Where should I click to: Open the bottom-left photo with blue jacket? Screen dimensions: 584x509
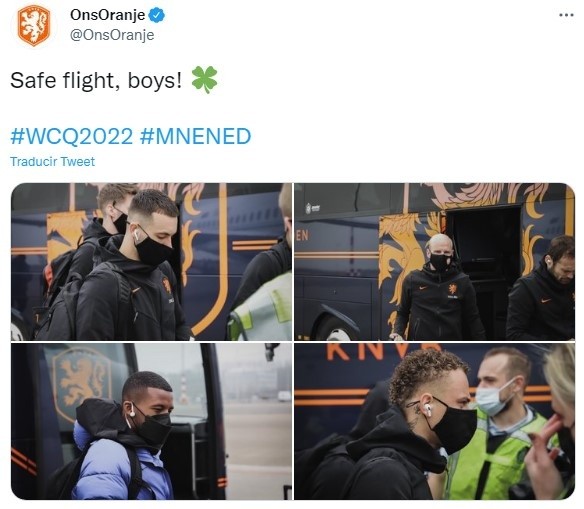[x=151, y=421]
